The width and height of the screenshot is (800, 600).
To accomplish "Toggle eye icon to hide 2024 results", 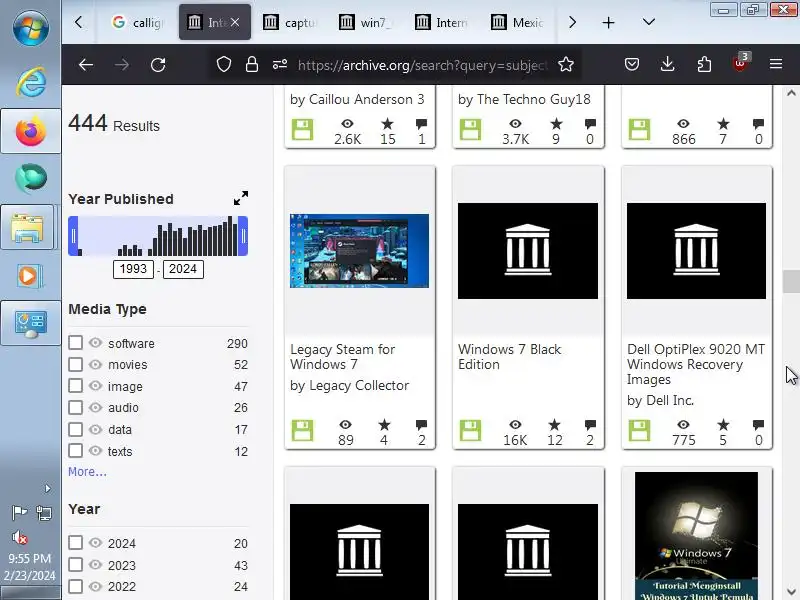I will pyautogui.click(x=95, y=542).
